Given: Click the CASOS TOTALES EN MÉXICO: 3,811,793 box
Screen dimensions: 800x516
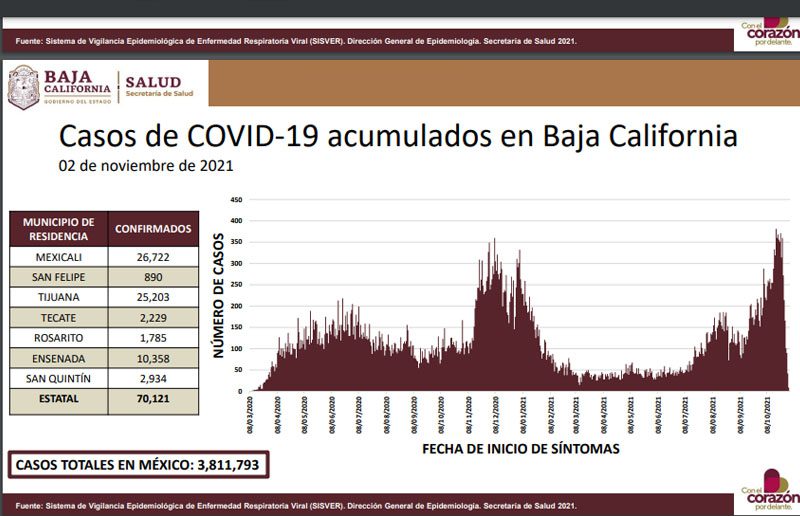Looking at the screenshot, I should coord(138,465).
